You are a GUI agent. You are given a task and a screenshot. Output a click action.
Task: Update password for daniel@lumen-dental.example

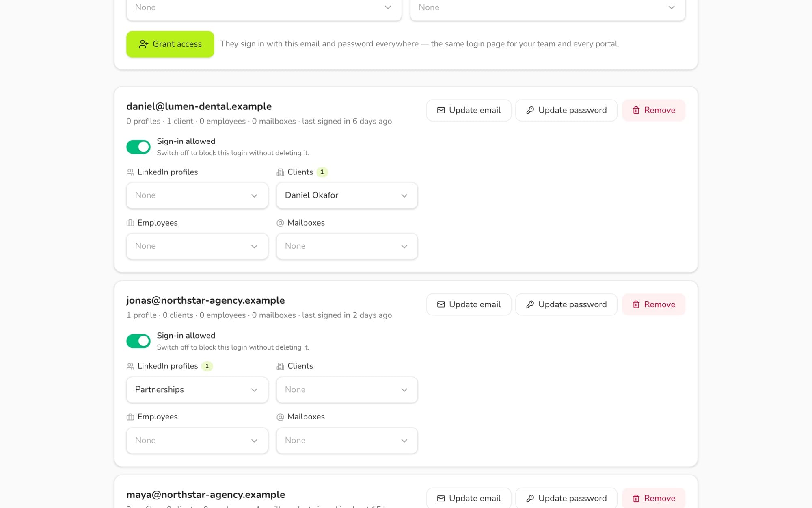click(566, 110)
